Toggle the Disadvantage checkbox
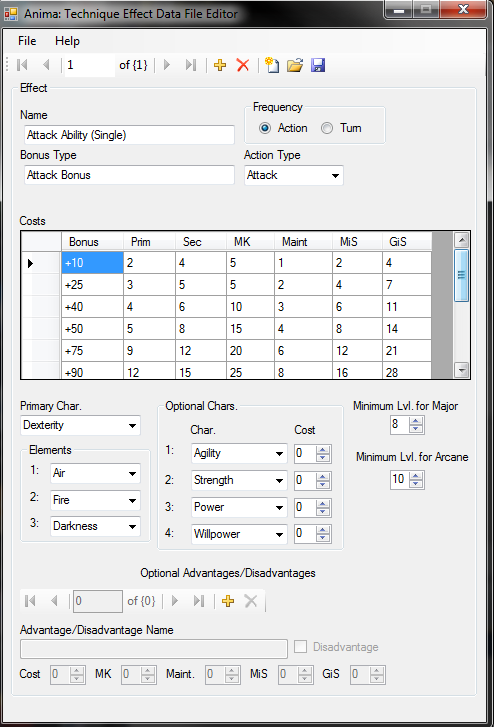Screen dimensions: 494x727 (301, 646)
